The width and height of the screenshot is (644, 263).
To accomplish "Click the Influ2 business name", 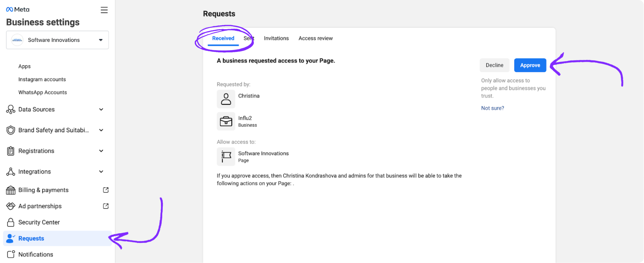I will [x=245, y=118].
